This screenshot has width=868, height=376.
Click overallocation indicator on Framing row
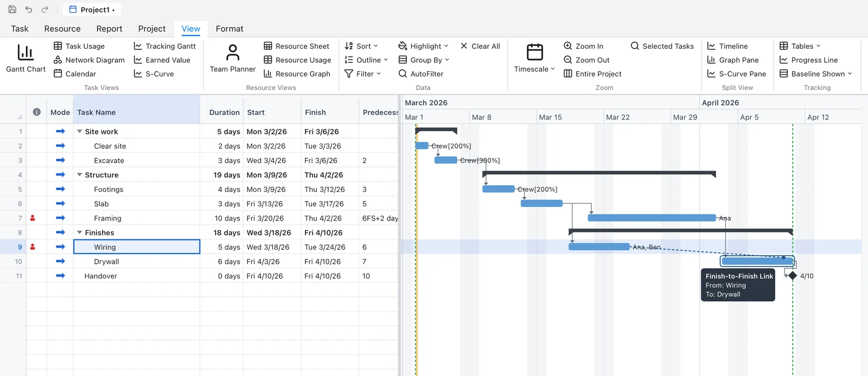33,218
